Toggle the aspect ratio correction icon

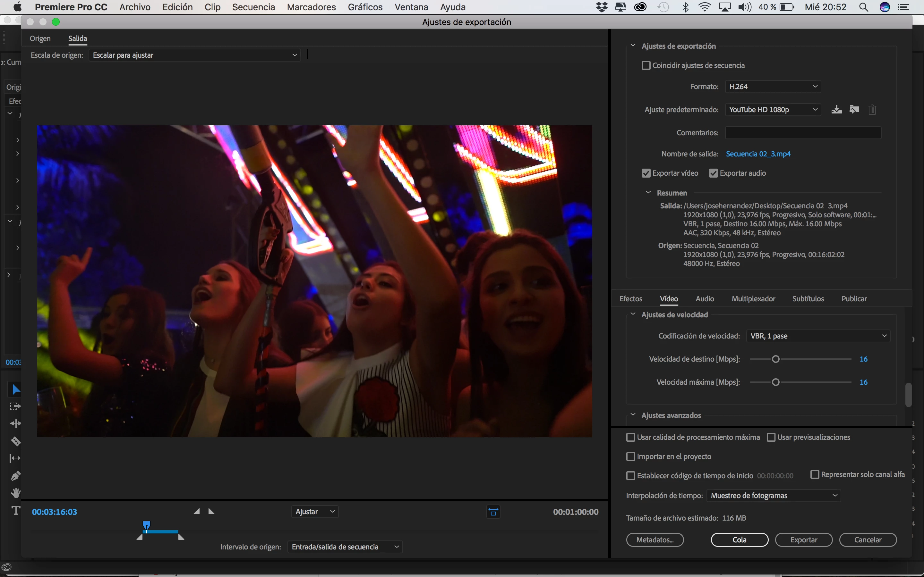coord(493,512)
